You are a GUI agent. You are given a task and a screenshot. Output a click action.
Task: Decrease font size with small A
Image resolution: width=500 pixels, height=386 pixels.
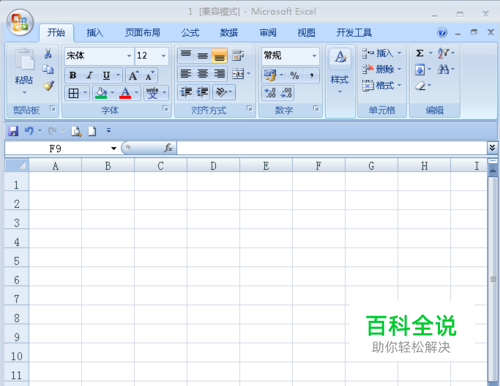point(149,76)
